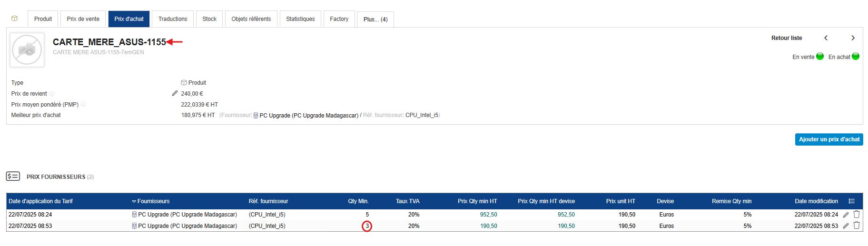Screen dimensions: 868x246
Task: Open PC Upgrade supplier in 08:53 row
Action: pyautogui.click(x=187, y=226)
